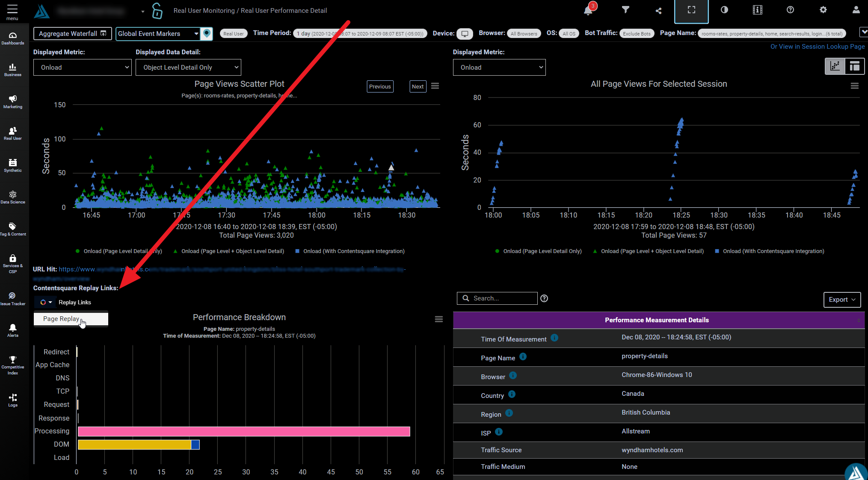The width and height of the screenshot is (868, 480).
Task: Open the Competitive Index sidebar item
Action: coord(13,365)
